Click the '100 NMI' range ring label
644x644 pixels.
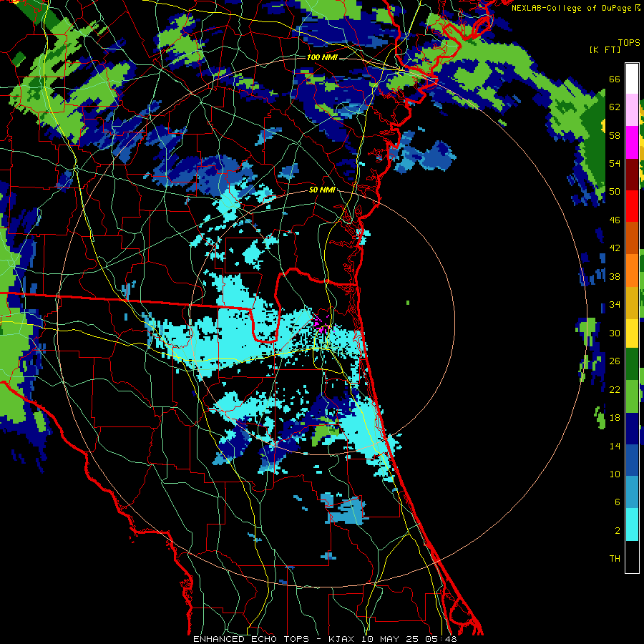pos(322,57)
